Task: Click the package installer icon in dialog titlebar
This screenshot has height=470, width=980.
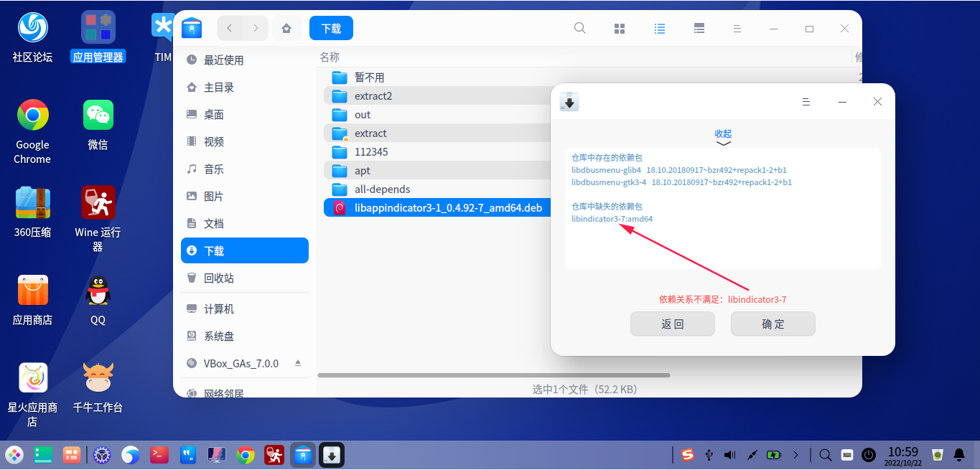Action: pyautogui.click(x=569, y=101)
